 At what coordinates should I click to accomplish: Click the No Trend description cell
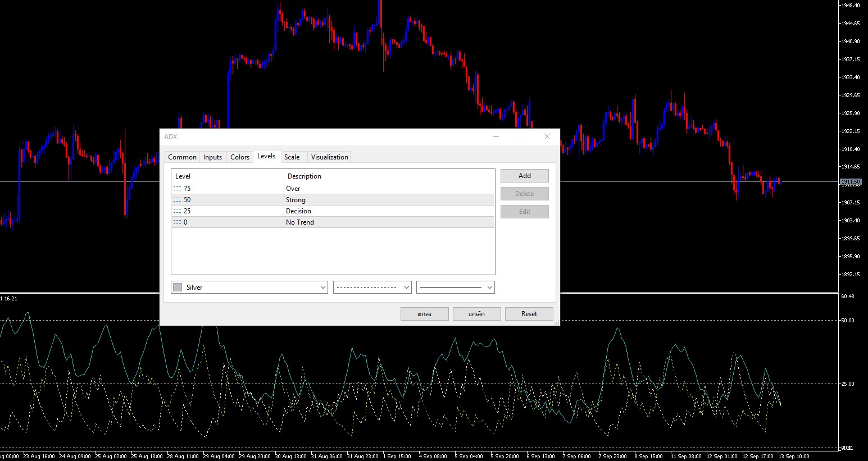tap(389, 222)
